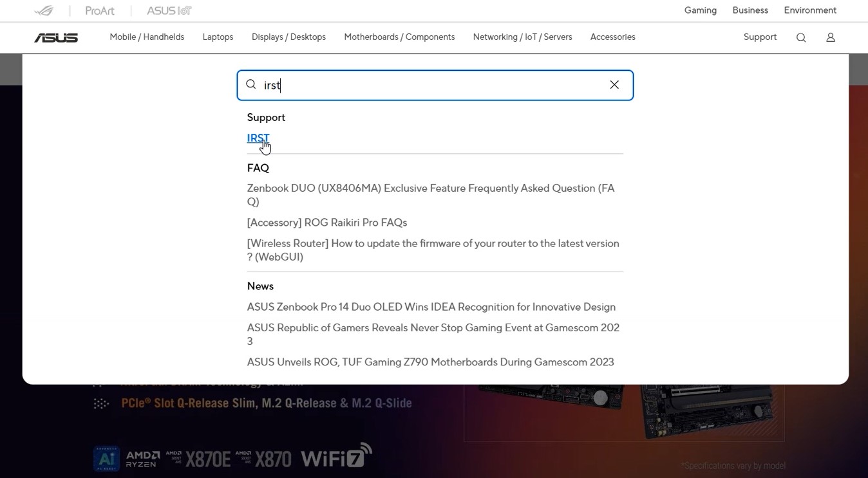Click the ASUS logo in header
Image resolution: width=868 pixels, height=478 pixels.
click(x=56, y=38)
